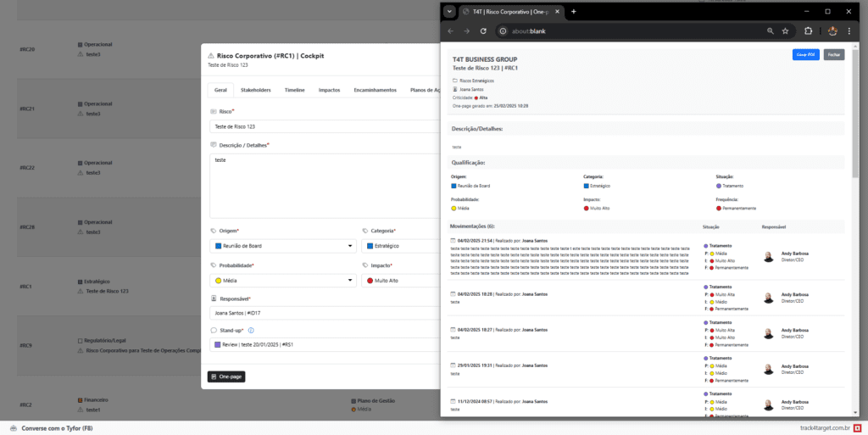This screenshot has width=868, height=435.
Task: Click Andy Barbosa's avatar in first movement
Action: [769, 256]
